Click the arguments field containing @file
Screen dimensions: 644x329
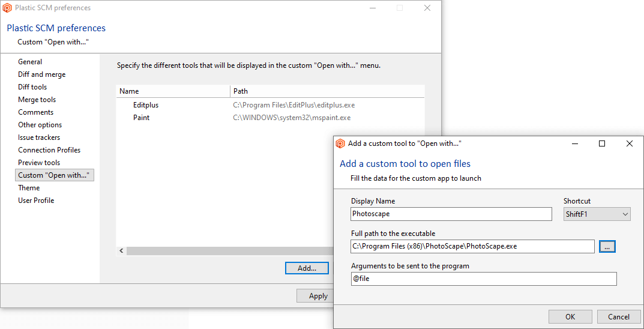pos(484,279)
